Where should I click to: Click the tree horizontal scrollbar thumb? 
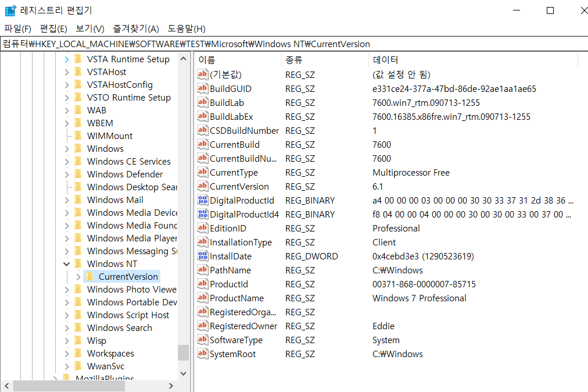coord(69,386)
